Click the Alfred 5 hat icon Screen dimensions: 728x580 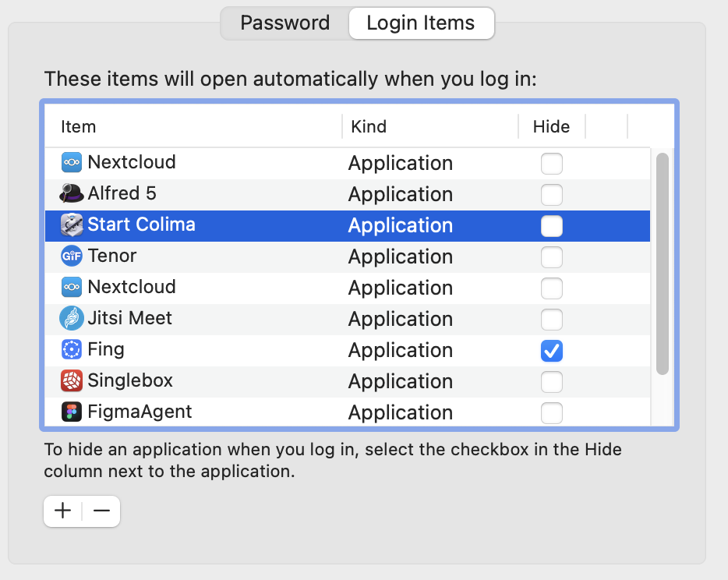(x=72, y=193)
